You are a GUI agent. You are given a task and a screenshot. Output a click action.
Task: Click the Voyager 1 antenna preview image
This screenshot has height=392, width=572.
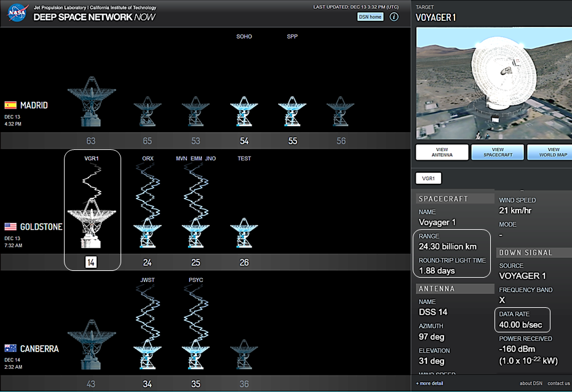[x=494, y=83]
